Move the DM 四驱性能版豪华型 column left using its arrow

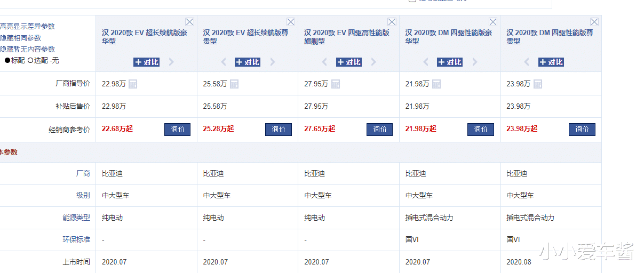pos(426,62)
